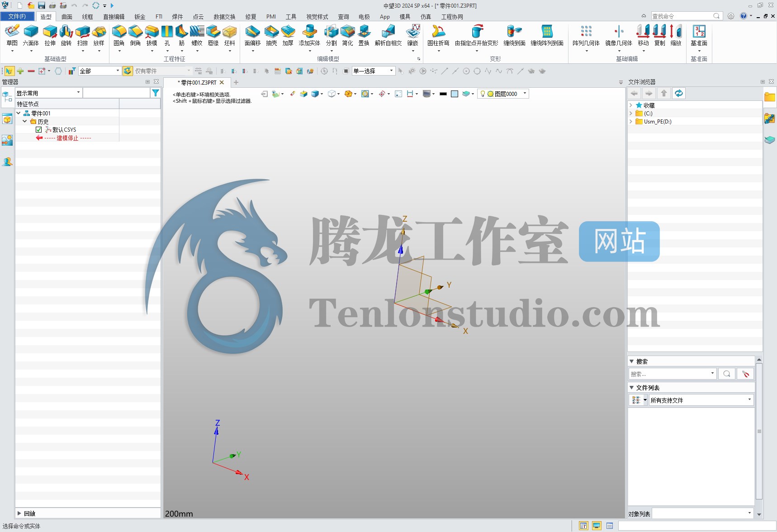Expand the 回放 playback section
The height and width of the screenshot is (532, 777).
[19, 513]
